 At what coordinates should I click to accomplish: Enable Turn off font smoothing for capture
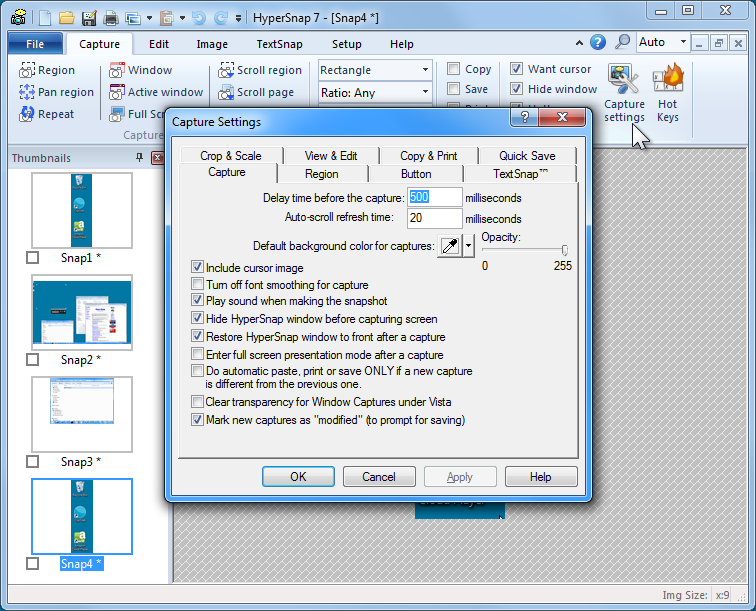point(198,285)
